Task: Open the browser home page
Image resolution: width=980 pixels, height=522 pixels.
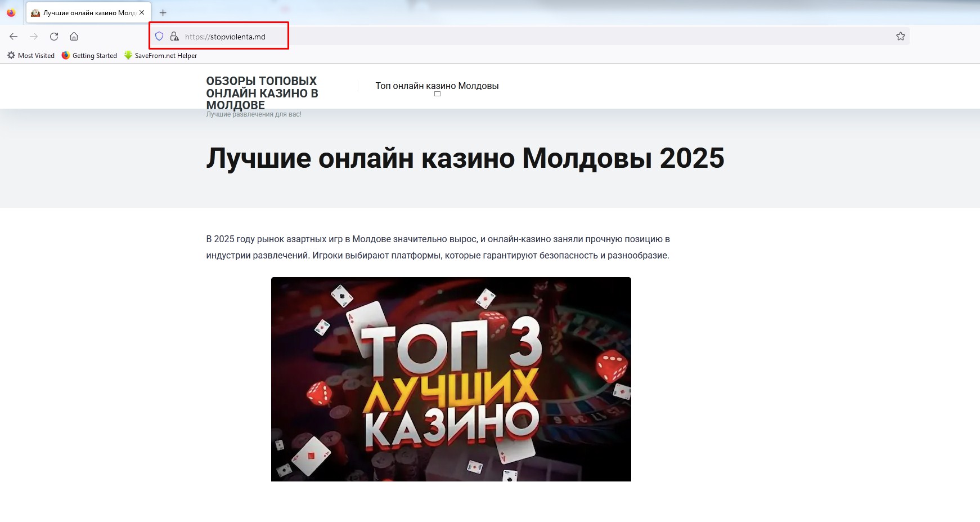Action: pyautogui.click(x=74, y=37)
